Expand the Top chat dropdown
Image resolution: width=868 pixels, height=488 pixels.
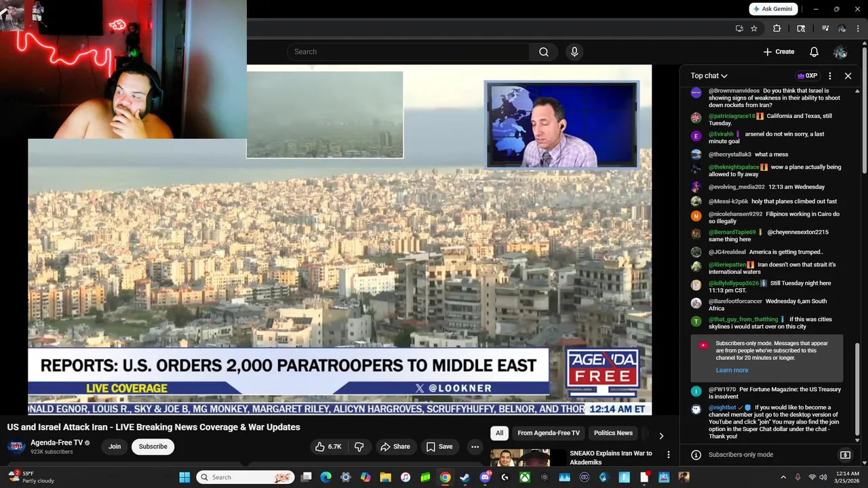click(709, 76)
